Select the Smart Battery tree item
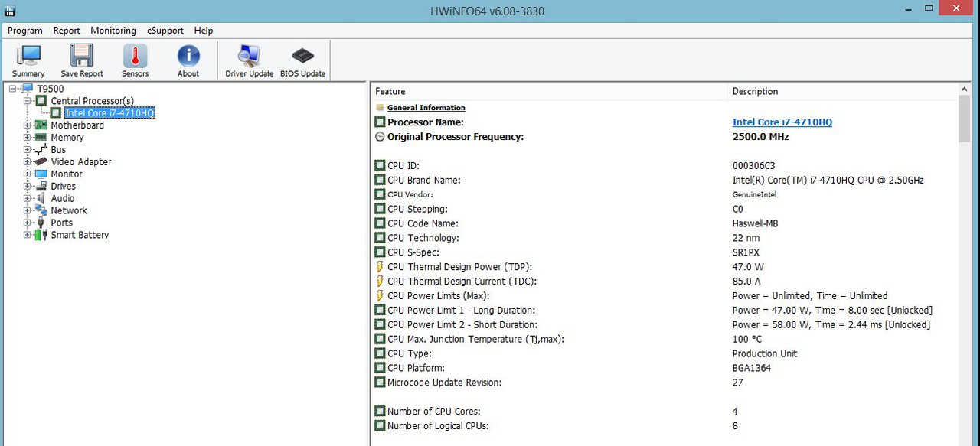 [80, 236]
